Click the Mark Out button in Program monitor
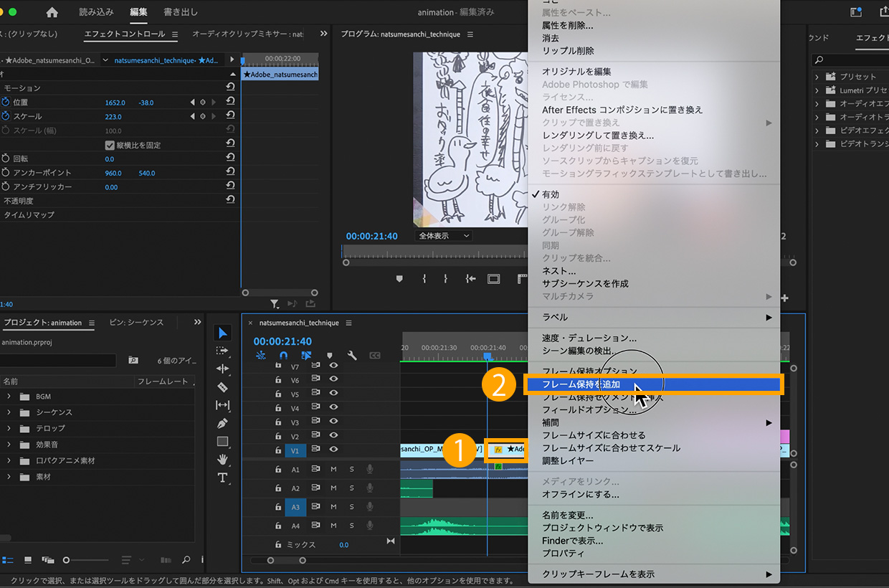The width and height of the screenshot is (889, 588). (445, 279)
